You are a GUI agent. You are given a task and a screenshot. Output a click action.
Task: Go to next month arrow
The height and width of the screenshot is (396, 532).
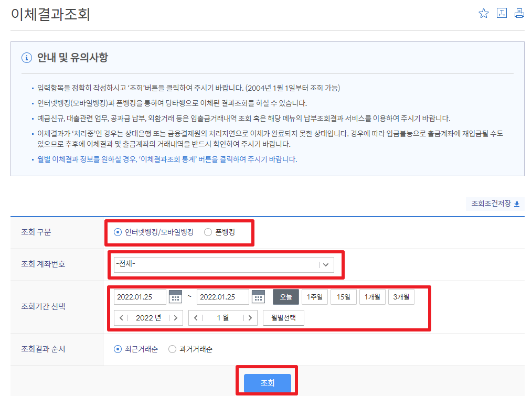pyautogui.click(x=250, y=318)
